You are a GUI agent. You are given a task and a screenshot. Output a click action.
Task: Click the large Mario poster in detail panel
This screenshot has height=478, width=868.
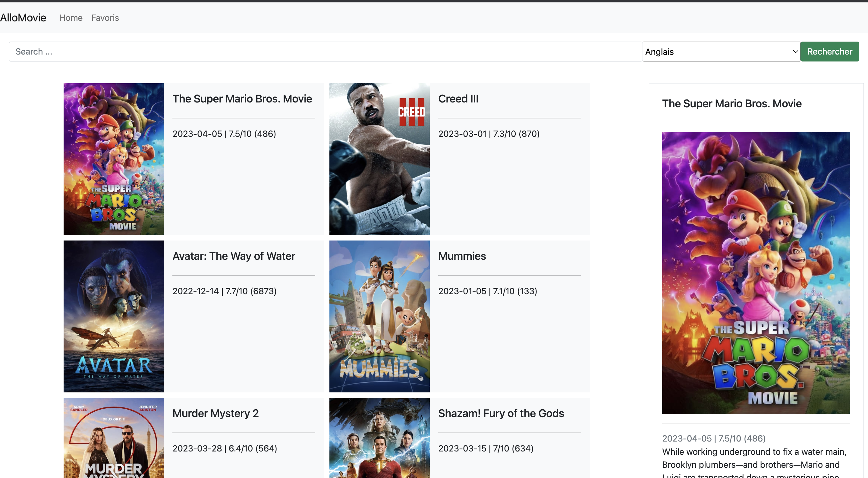pos(756,273)
